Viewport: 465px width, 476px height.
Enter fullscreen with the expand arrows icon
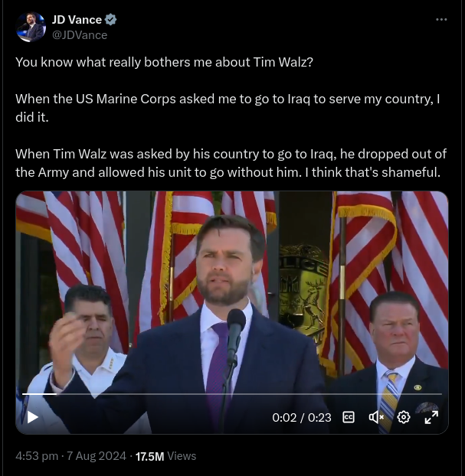pos(431,417)
